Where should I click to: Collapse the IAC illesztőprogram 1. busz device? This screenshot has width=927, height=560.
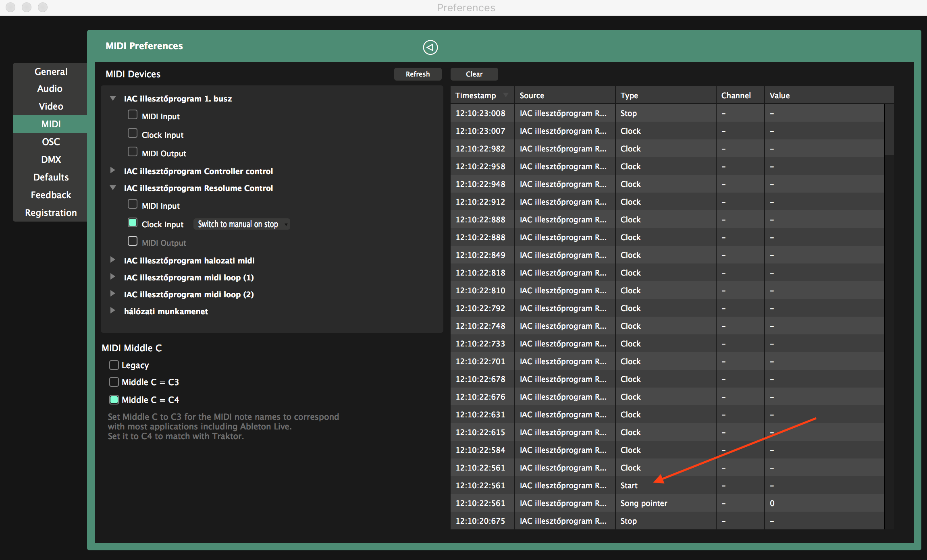click(x=113, y=98)
